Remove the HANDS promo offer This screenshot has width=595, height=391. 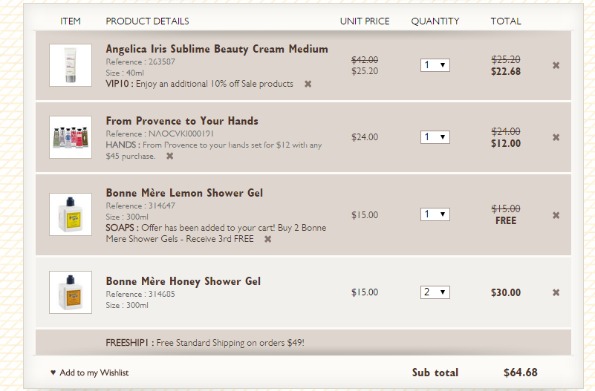[x=170, y=156]
